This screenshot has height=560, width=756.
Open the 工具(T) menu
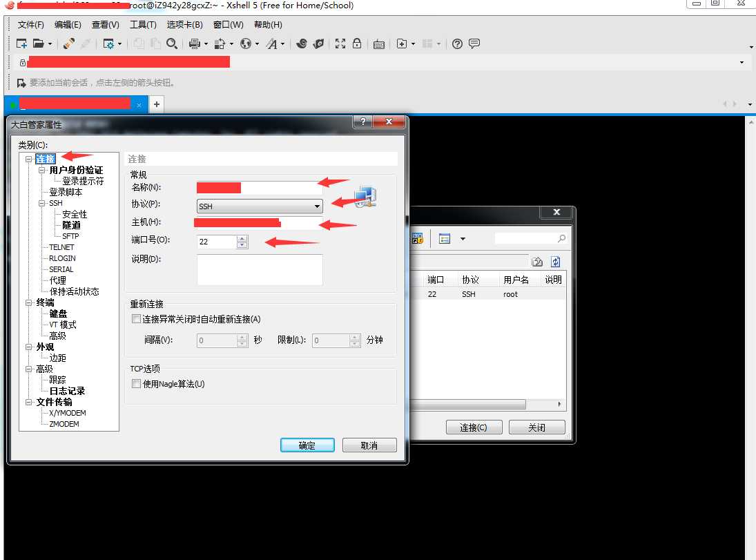tap(143, 25)
